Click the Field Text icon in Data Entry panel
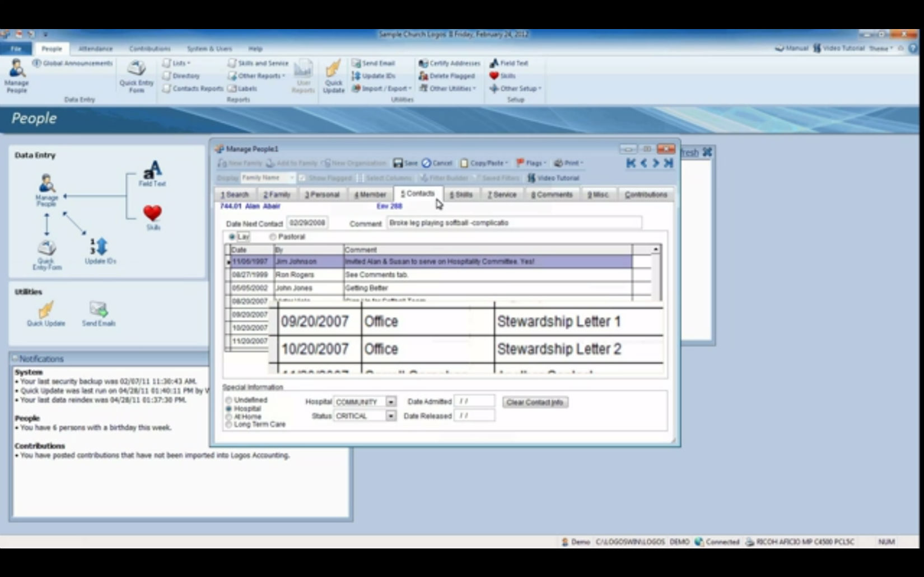This screenshot has width=924, height=577. pos(152,173)
